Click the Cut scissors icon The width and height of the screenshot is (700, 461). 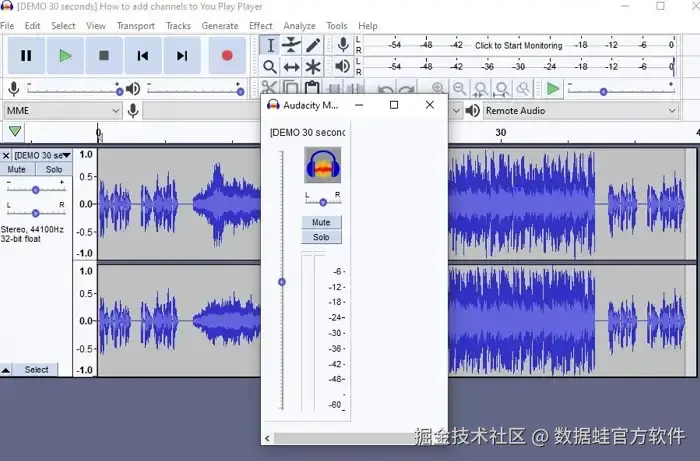(x=269, y=88)
